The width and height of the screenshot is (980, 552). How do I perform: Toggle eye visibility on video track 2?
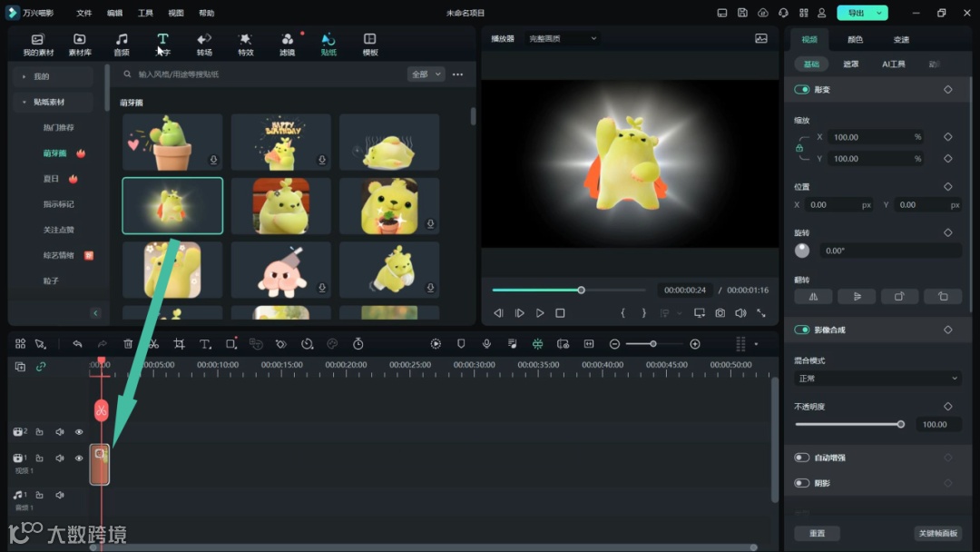(x=79, y=432)
